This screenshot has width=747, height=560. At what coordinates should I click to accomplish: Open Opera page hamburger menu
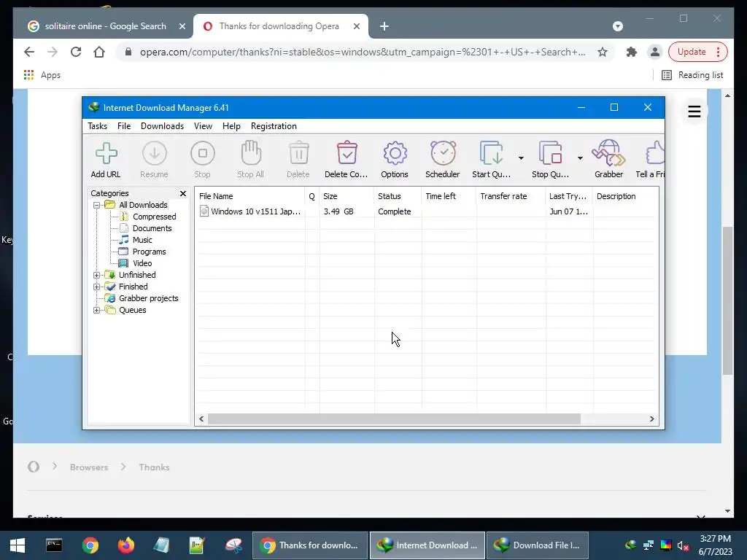point(694,112)
